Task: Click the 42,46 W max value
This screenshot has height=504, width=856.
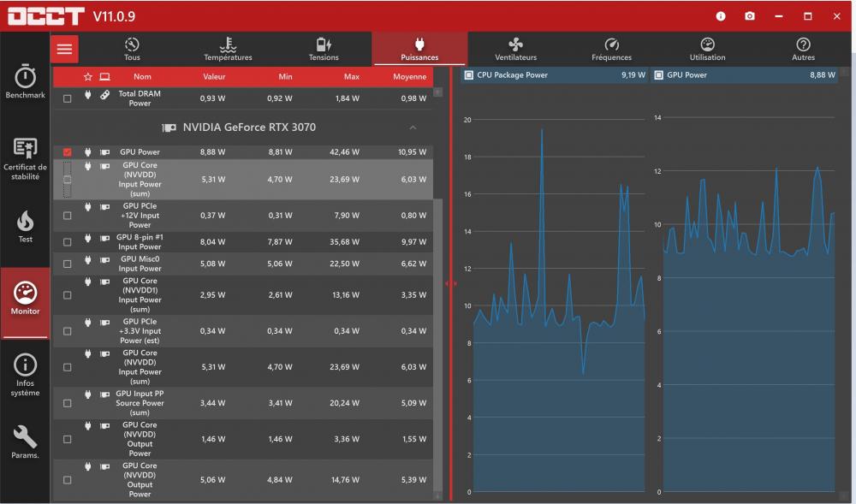Action: click(x=344, y=152)
